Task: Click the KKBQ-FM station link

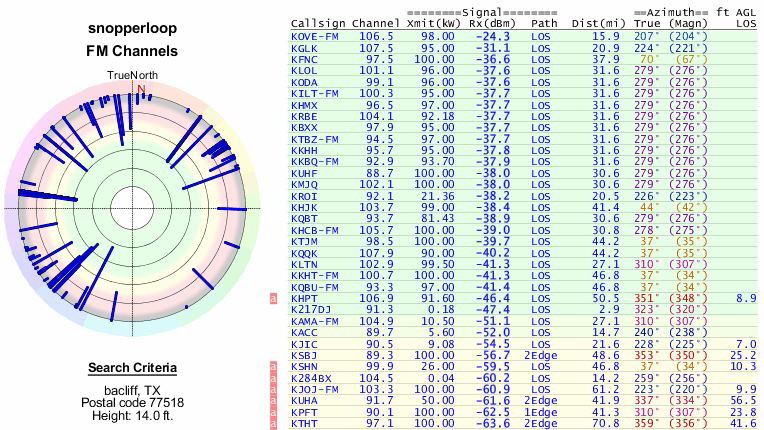Action: (x=311, y=161)
